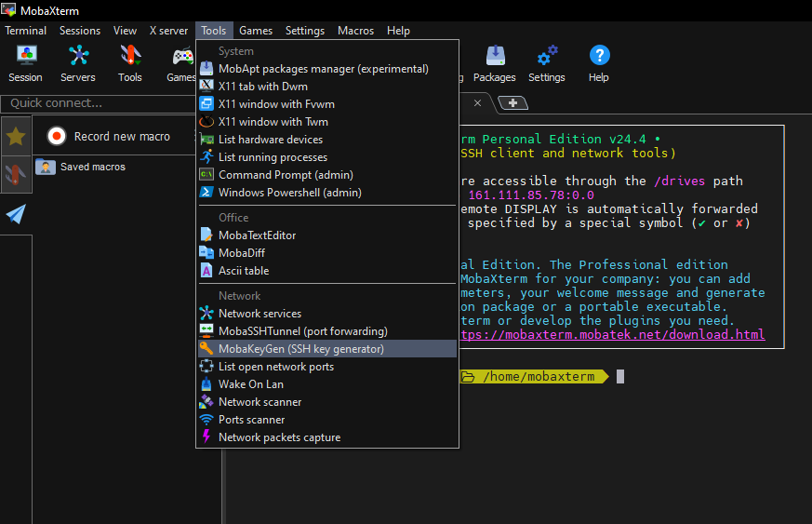Open the Settings gears toolbar icon

point(547,56)
